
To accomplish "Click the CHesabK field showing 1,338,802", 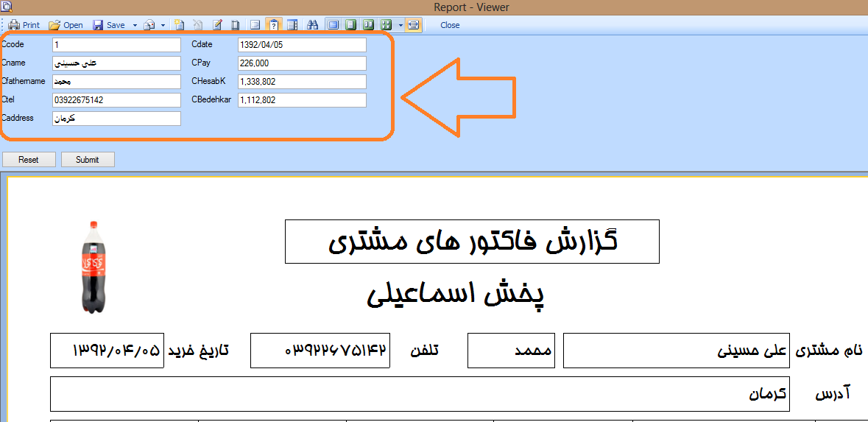I will click(x=302, y=82).
